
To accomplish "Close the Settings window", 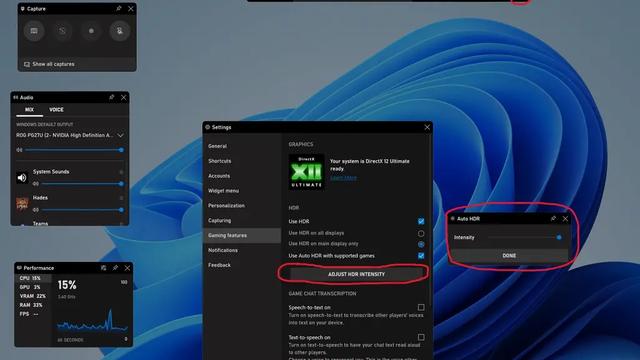I will tap(427, 127).
